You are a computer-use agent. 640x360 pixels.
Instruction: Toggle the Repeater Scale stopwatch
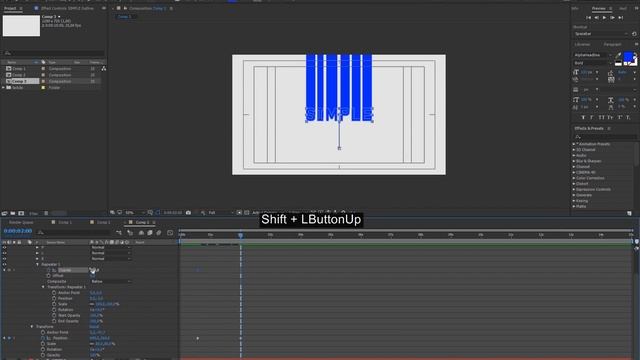coord(54,304)
